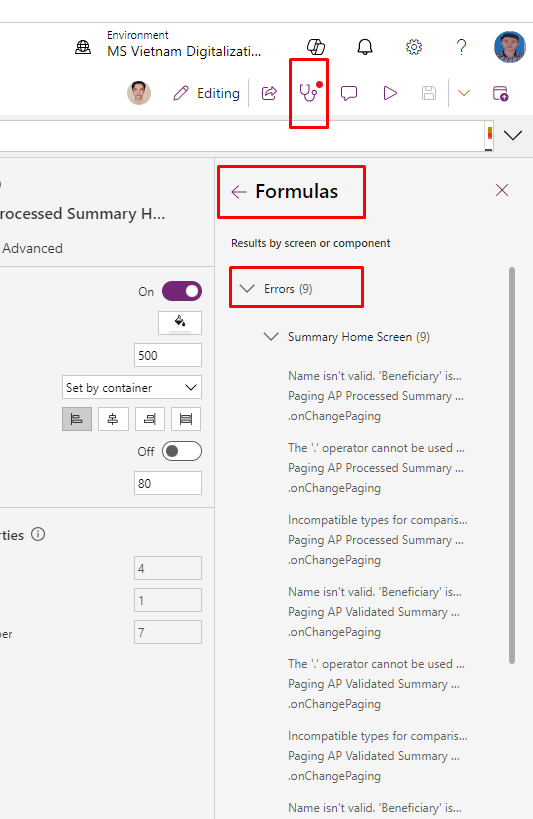
Task: Click the Publish icon
Action: point(501,93)
